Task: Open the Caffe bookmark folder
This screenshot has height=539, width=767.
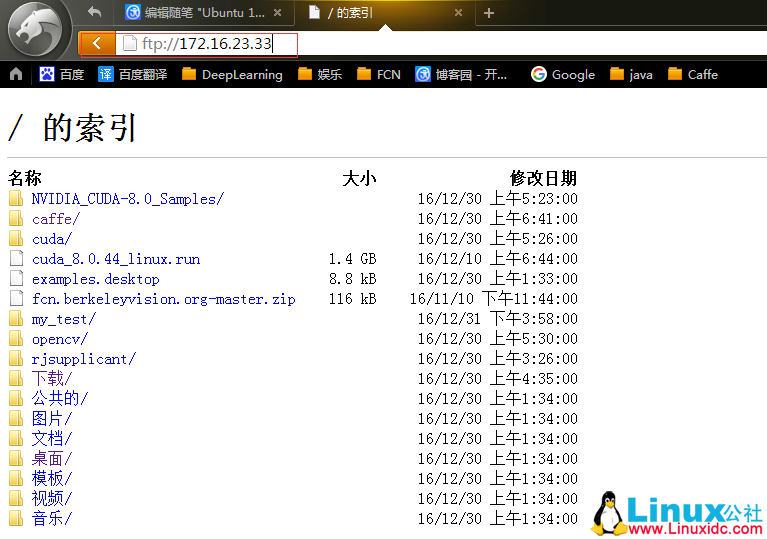Action: [x=693, y=74]
